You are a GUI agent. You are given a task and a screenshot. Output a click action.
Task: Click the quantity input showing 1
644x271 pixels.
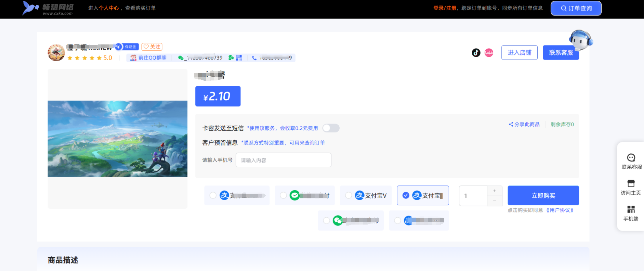[x=473, y=196]
